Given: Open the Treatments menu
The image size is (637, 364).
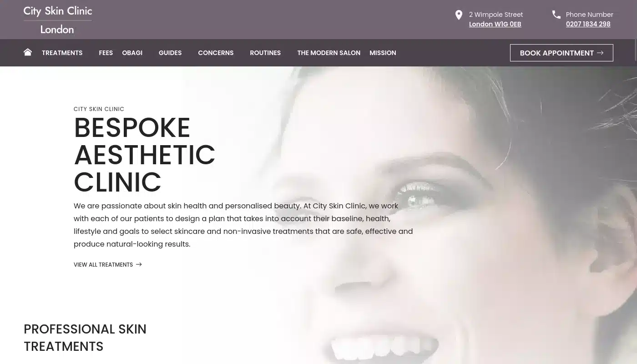Looking at the screenshot, I should [62, 53].
